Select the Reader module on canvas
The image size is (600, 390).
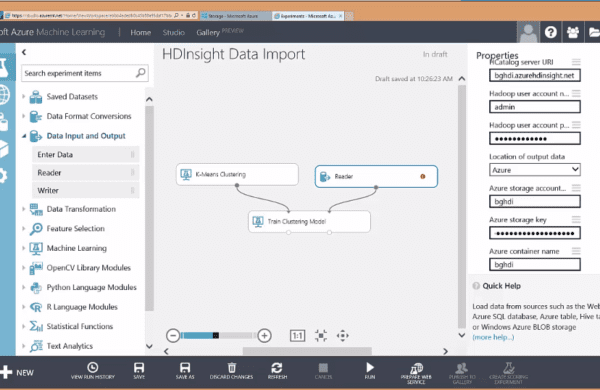[376, 176]
